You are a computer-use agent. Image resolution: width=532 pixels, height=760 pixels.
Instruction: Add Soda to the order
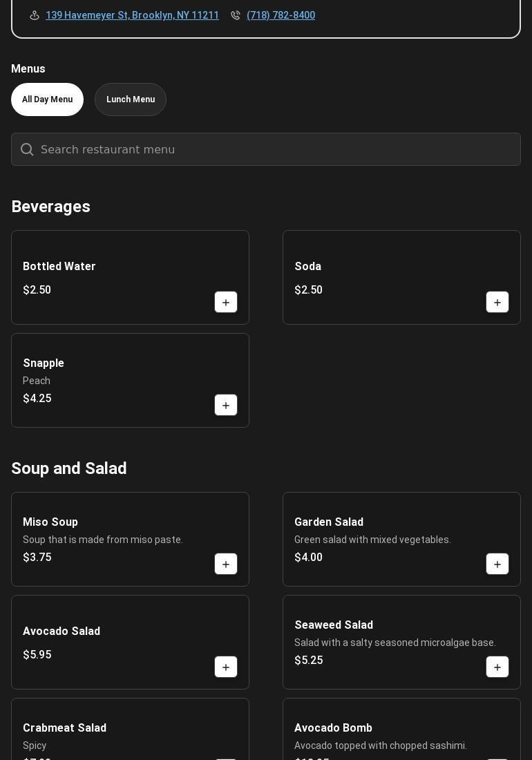click(497, 303)
